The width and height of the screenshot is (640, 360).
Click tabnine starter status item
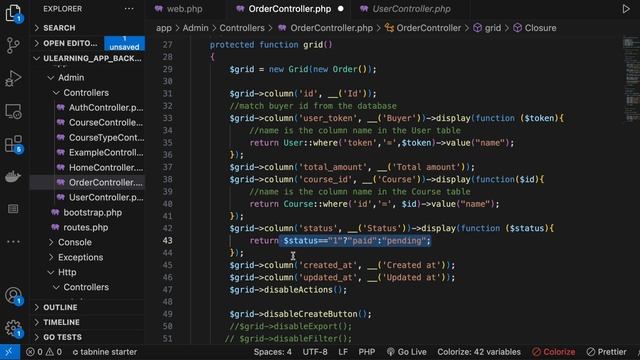click(105, 352)
